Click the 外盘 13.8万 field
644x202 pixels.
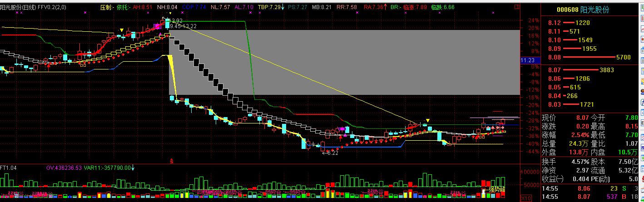point(565,153)
